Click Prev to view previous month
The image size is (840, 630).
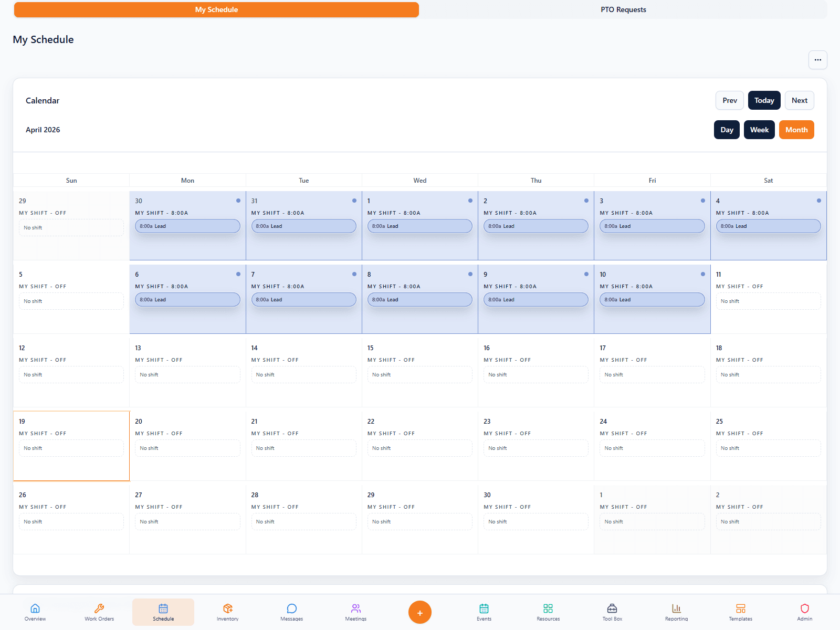pyautogui.click(x=729, y=100)
